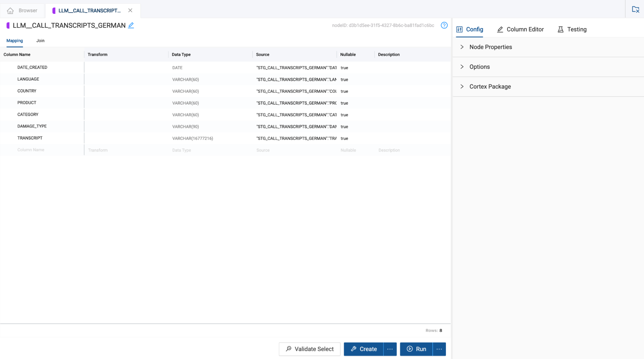Close the LLM_CALL_TRANSCRIPT tab

pyautogui.click(x=130, y=11)
